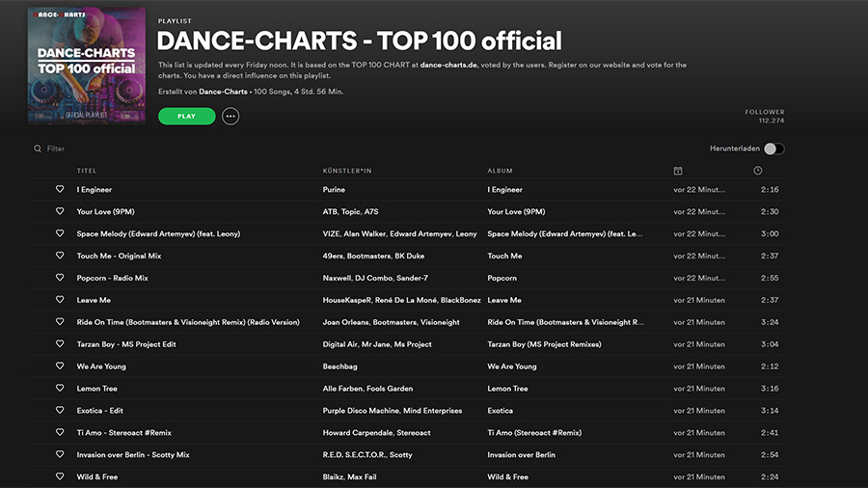Select the 'Your Love (9PM)' track title
The height and width of the screenshot is (488, 868).
(106, 212)
